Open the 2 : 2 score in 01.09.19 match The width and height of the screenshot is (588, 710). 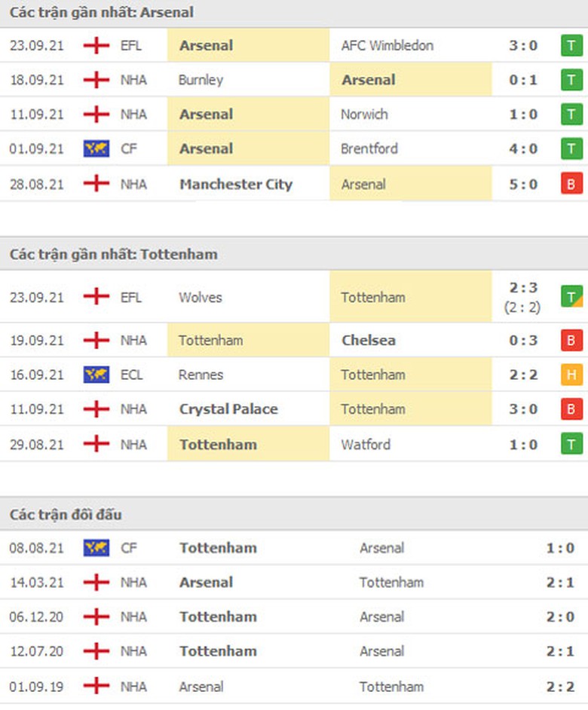(x=560, y=687)
